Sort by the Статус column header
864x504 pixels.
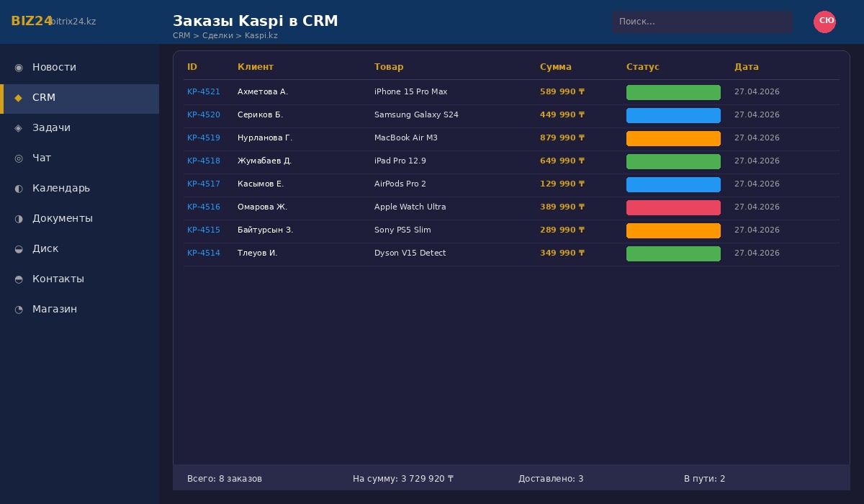[x=642, y=67]
